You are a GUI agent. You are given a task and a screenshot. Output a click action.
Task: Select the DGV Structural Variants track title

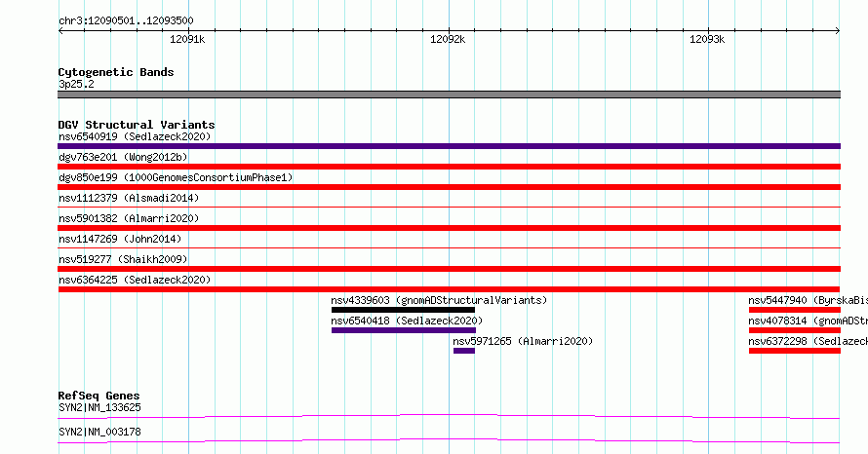tap(137, 125)
